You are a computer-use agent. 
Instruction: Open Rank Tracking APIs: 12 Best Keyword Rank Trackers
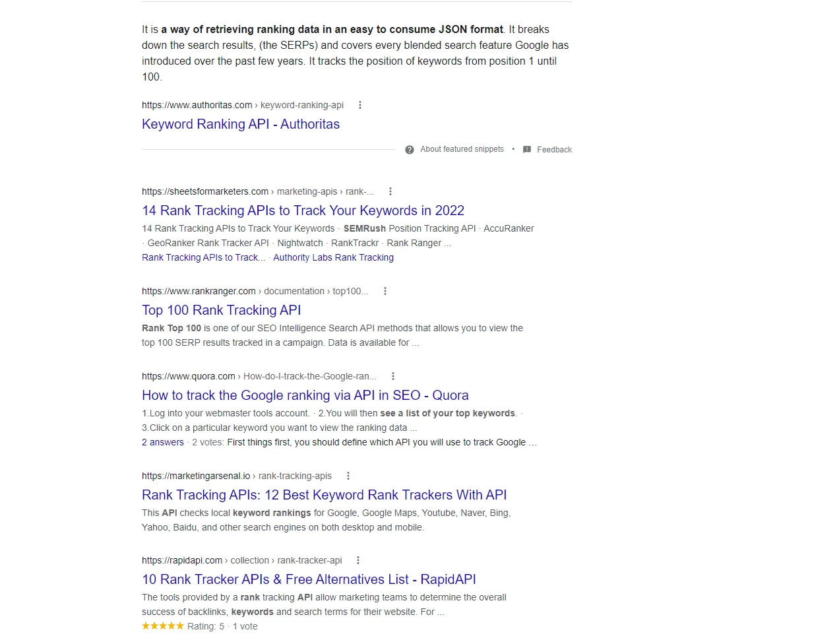click(x=325, y=495)
